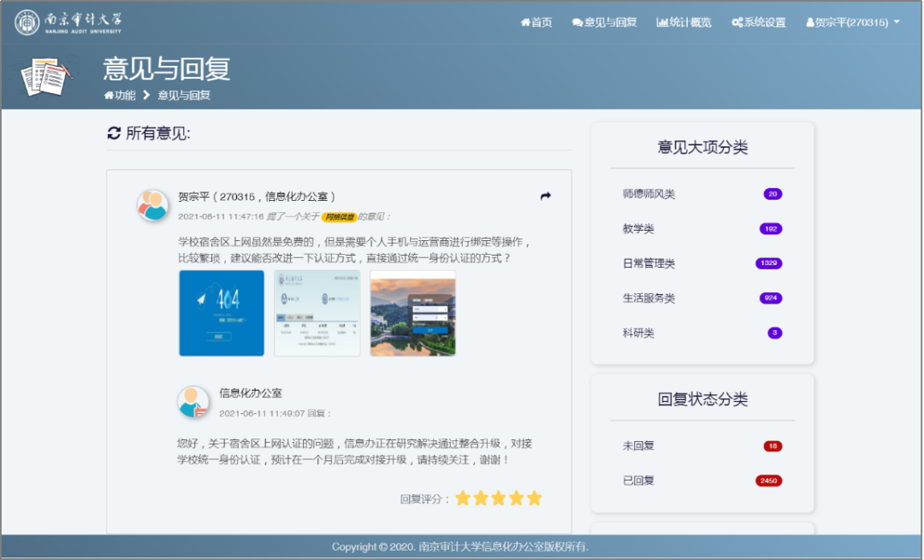Open the 首页 menu item
Screen dimensions: 924x560
coord(536,22)
